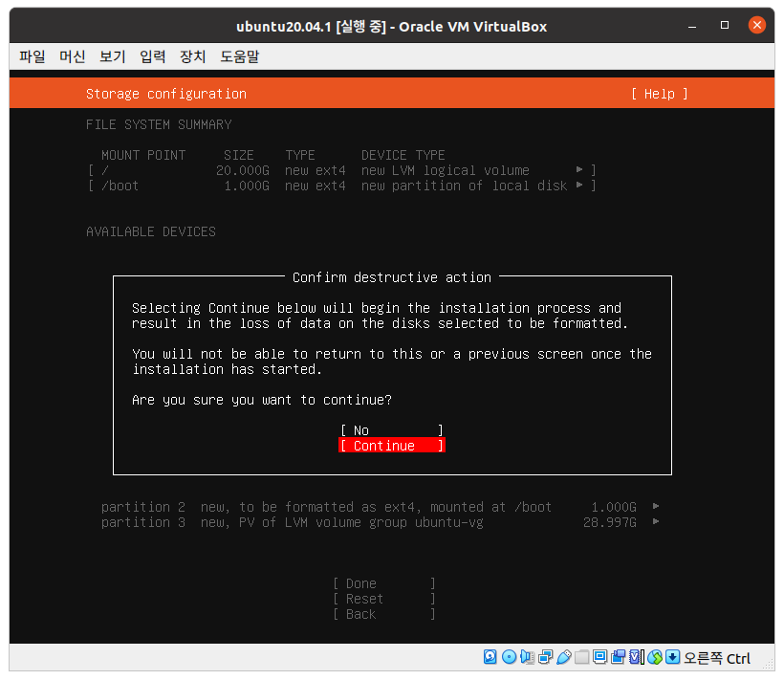Select partition 2 ext4 /boot row
The height and width of the screenshot is (680, 784).
380,507
